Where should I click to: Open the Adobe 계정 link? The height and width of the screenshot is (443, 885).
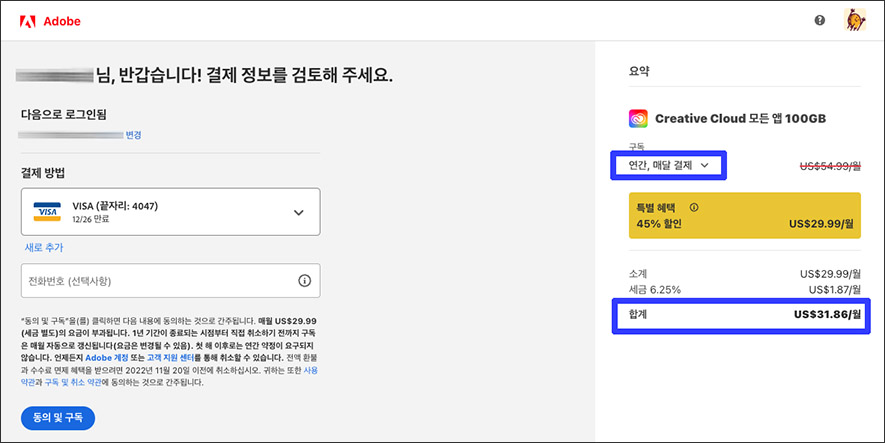107,358
